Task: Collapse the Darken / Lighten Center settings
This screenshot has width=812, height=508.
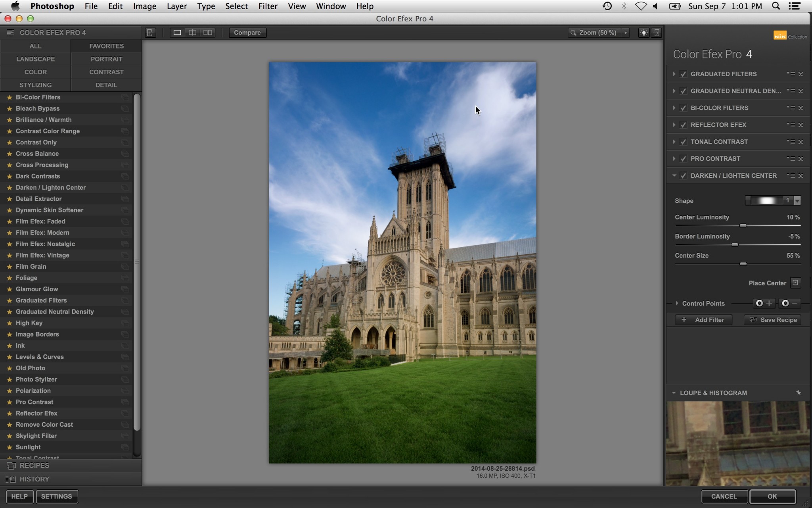Action: [x=674, y=175]
